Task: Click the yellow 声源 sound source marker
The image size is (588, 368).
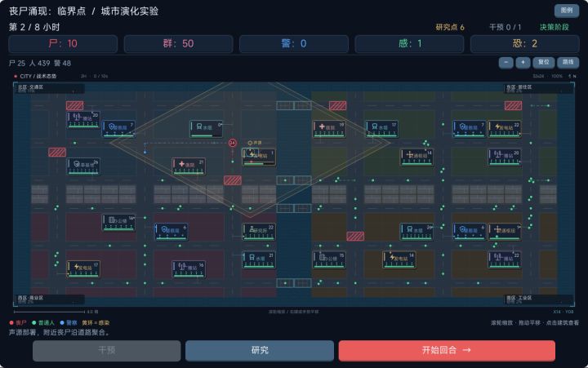Action: (255, 143)
